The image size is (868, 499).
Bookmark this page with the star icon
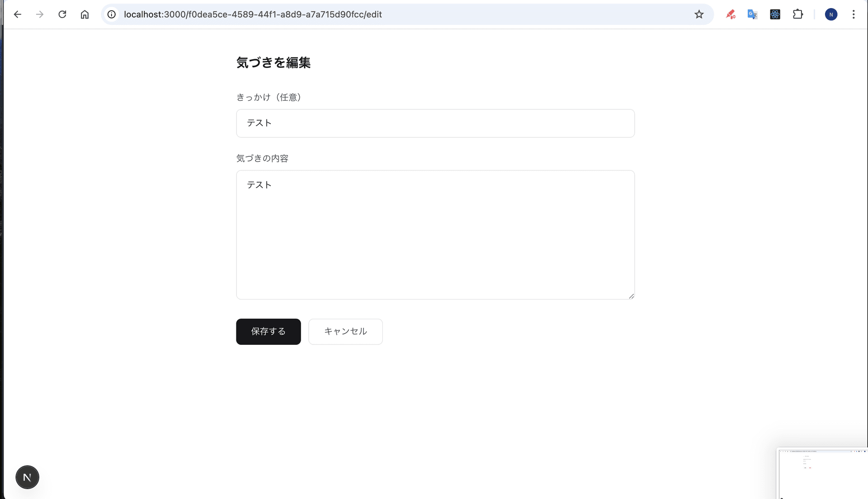pos(699,14)
